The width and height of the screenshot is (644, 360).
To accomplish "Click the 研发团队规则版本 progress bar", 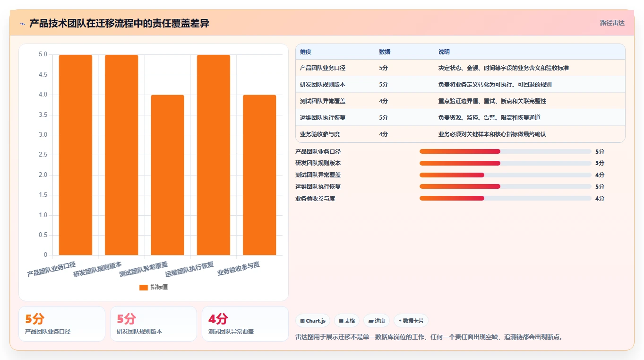I will (x=506, y=163).
